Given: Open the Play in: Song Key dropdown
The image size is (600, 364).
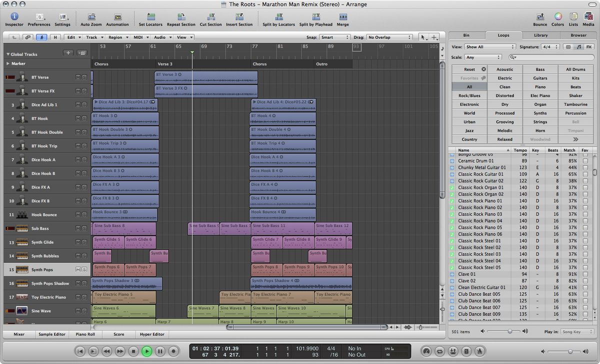Looking at the screenshot, I should (576, 331).
